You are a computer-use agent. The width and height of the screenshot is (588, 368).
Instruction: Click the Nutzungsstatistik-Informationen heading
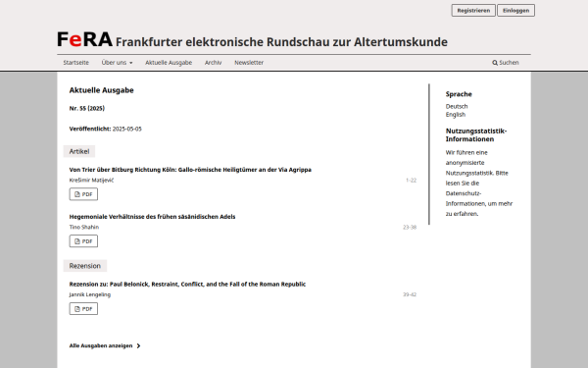[x=476, y=134]
